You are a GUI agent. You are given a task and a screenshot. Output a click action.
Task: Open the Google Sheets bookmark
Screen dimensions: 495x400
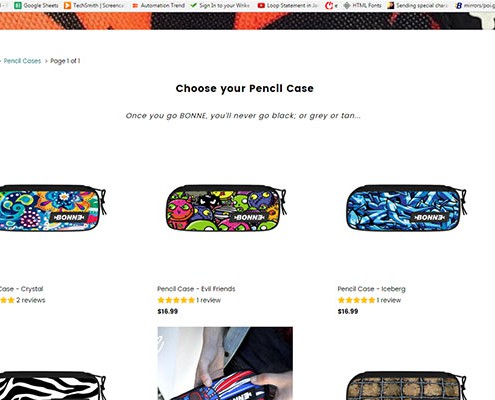coord(36,5)
